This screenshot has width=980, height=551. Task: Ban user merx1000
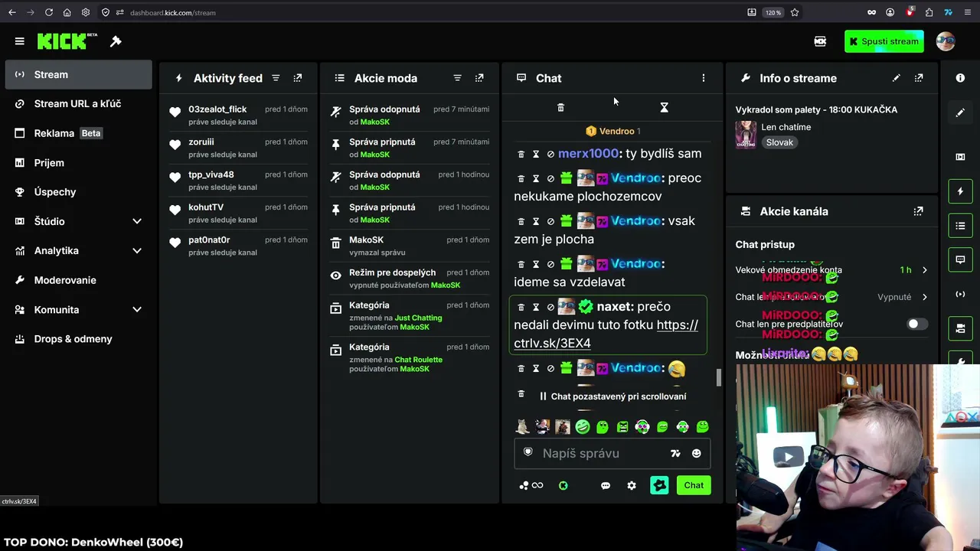coord(550,154)
